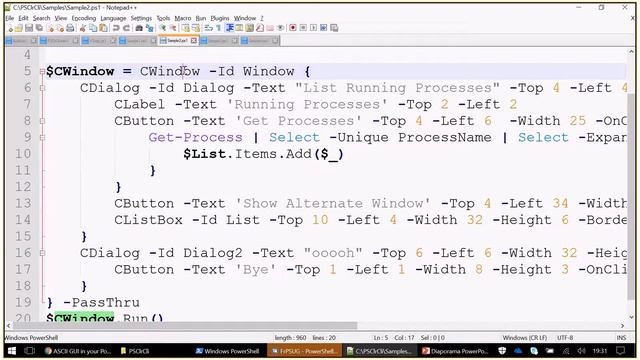Zoom in using the toolbar icon
Image resolution: width=640 pixels, height=360 pixels.
162,28
